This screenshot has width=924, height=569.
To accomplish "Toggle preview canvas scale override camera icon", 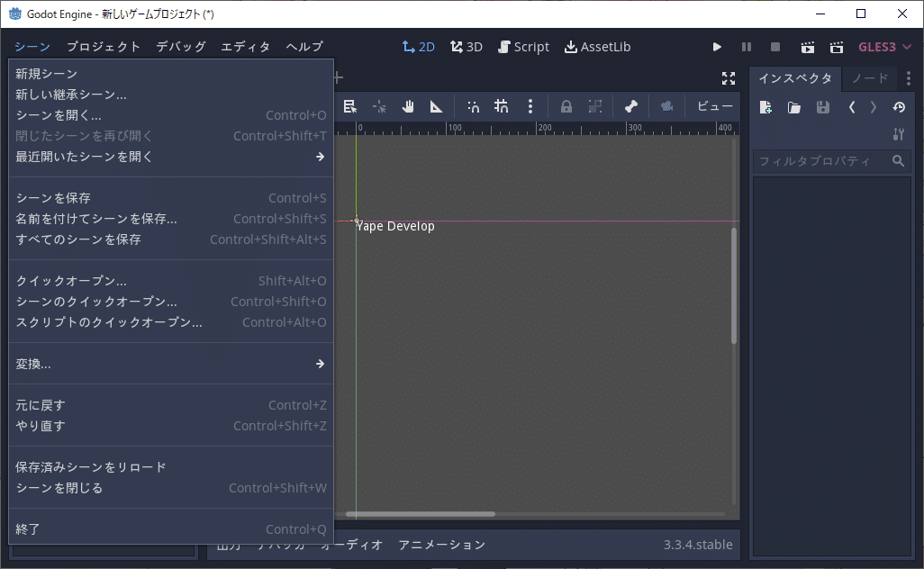I will (x=666, y=106).
